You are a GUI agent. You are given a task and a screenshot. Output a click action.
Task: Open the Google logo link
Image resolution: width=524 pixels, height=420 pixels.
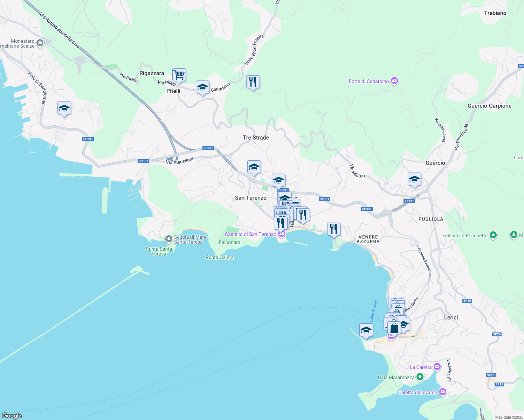(12, 416)
